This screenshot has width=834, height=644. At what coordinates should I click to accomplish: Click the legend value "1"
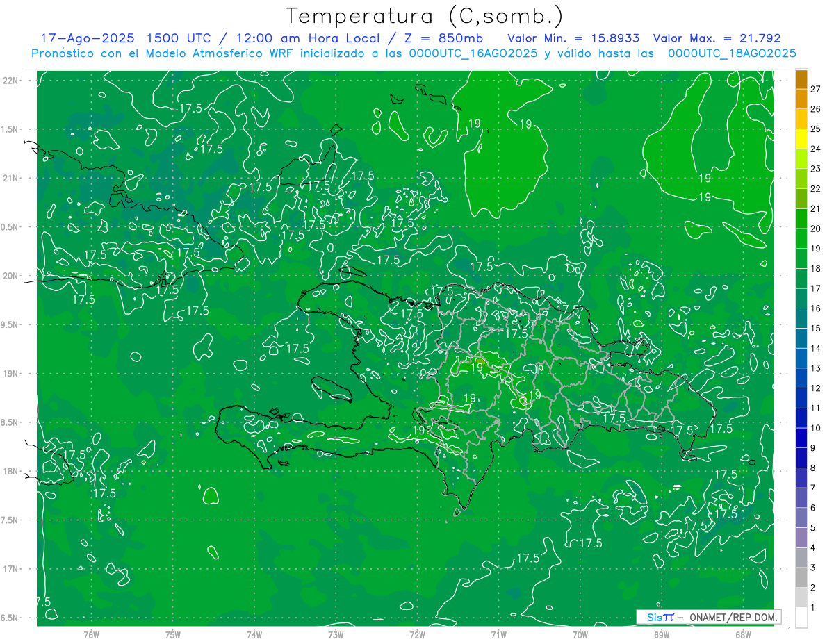(812, 608)
